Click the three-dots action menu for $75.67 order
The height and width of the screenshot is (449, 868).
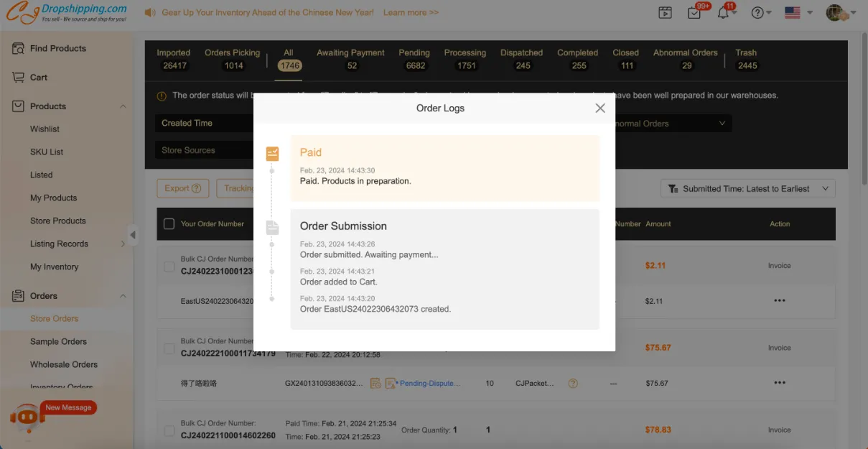[780, 383]
